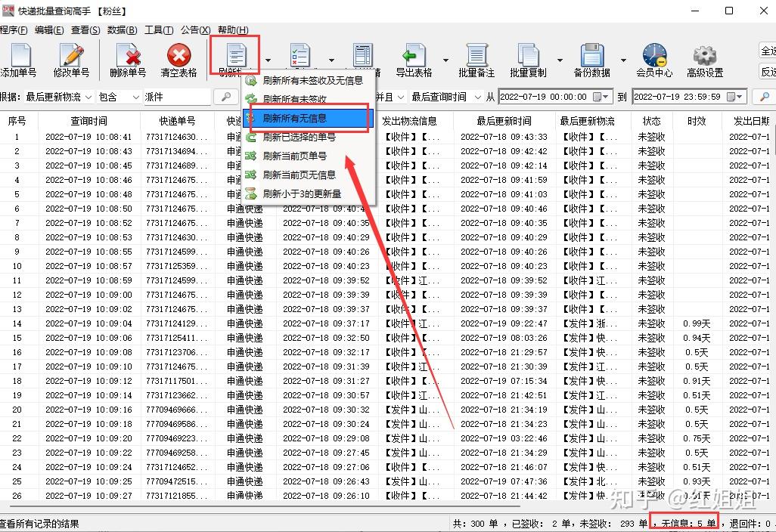
Task: Click the 批量备注 icon
Action: [476, 57]
